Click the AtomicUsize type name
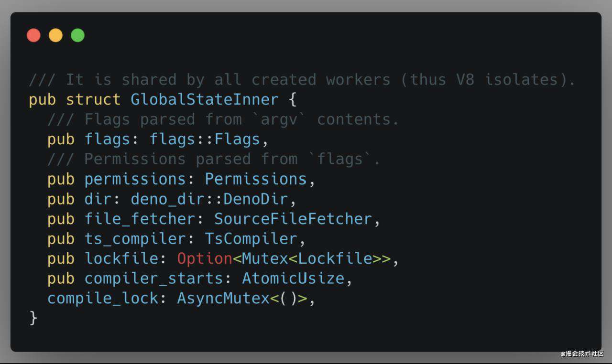This screenshot has width=612, height=364. (x=293, y=278)
